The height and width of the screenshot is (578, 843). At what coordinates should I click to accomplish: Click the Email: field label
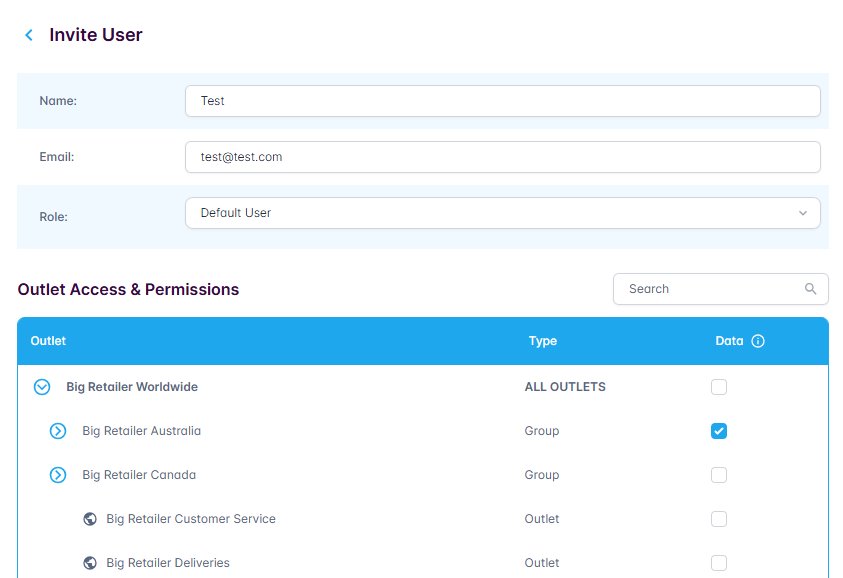point(56,157)
